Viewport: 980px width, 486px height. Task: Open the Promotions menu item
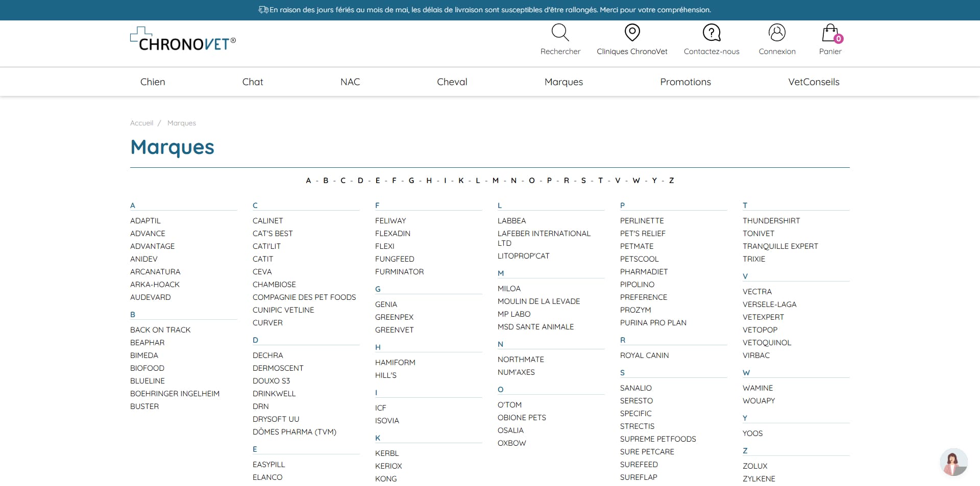point(685,82)
